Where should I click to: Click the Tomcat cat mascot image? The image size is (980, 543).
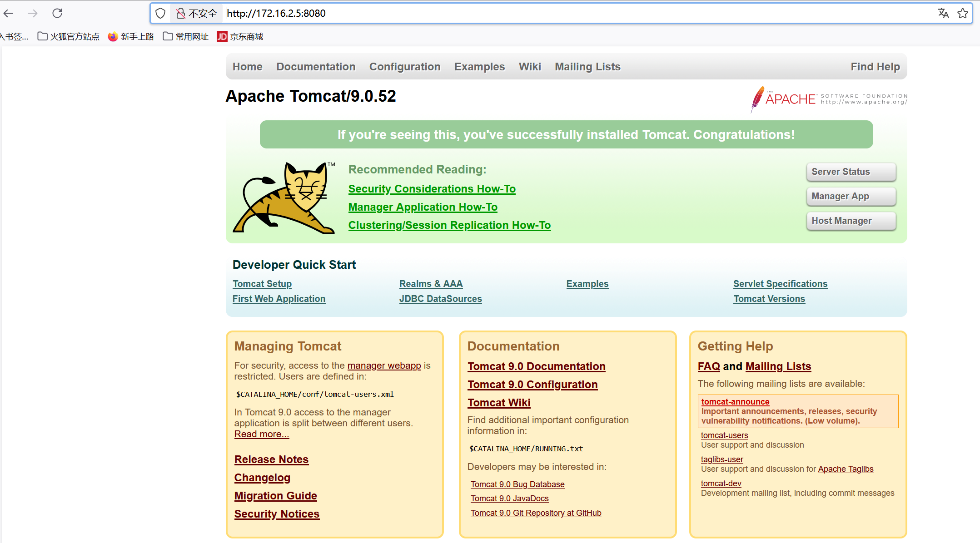284,198
